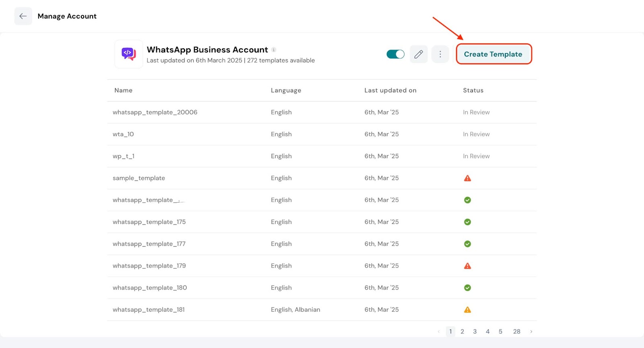This screenshot has width=644, height=348.
Task: Click the previous page chevron arrow
Action: tap(438, 331)
